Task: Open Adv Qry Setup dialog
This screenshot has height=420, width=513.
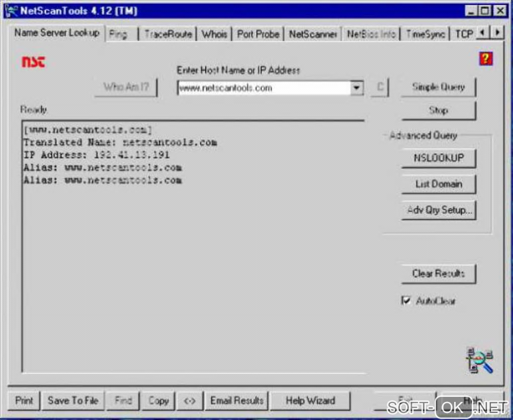Action: coord(439,210)
